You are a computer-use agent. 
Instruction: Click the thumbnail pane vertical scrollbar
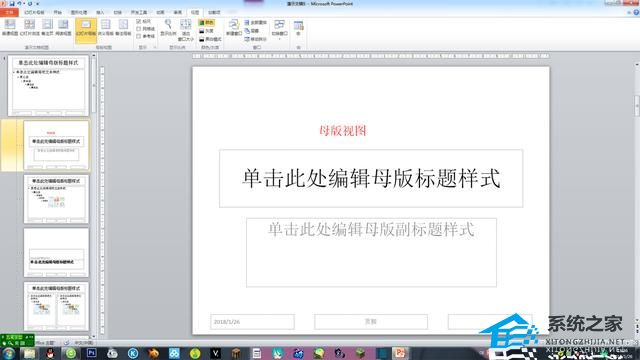point(94,196)
